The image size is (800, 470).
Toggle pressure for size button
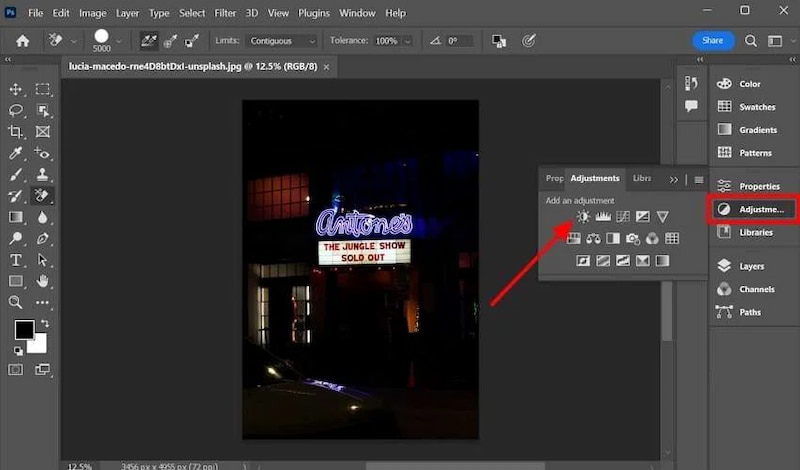coord(529,41)
